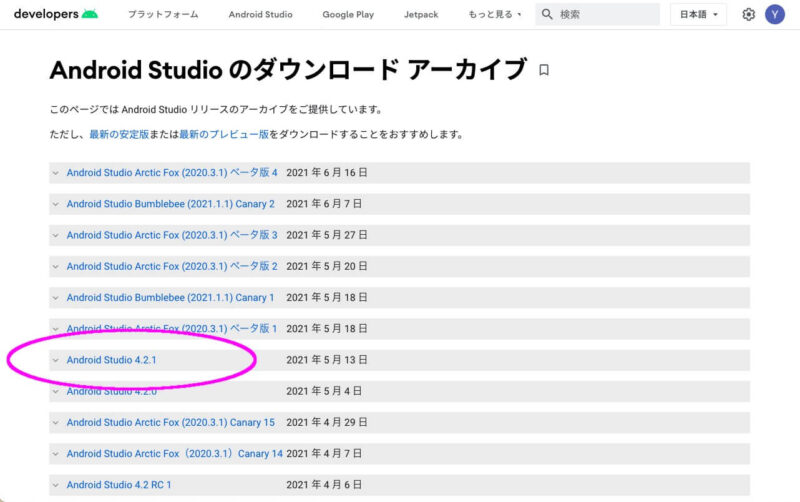Expand chevron for Arctic Fox Canary 15
The width and height of the screenshot is (800, 502).
point(56,422)
